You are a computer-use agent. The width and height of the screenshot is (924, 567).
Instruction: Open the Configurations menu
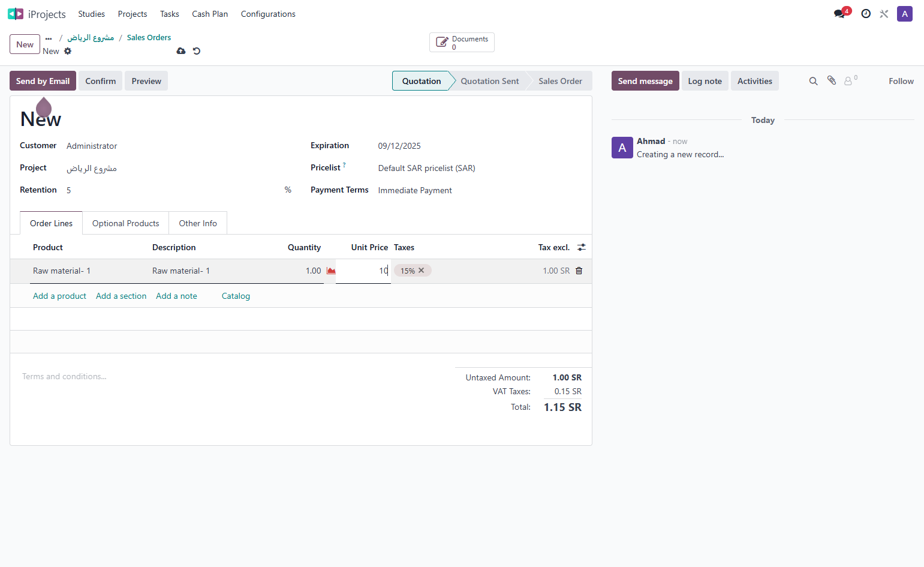(268, 14)
